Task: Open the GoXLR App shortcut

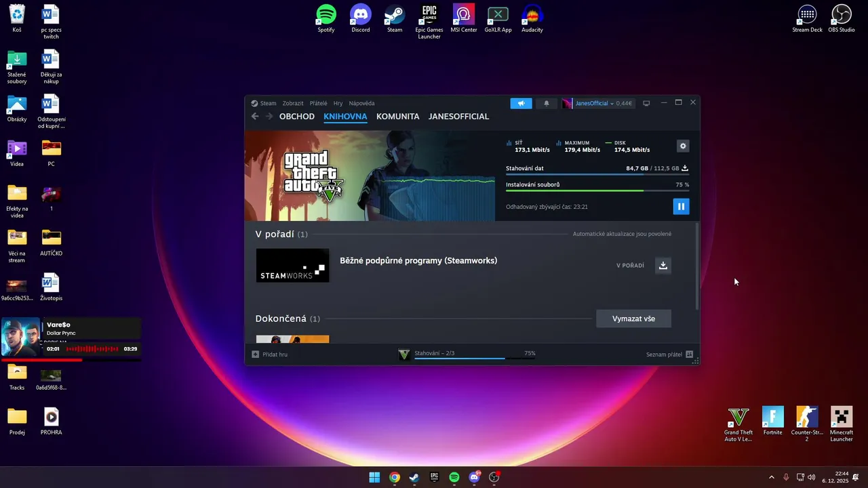Action: [498, 19]
